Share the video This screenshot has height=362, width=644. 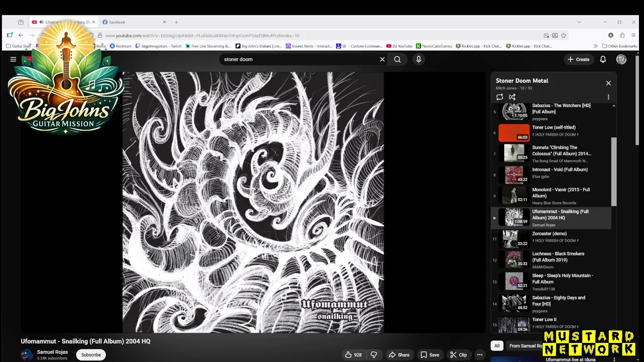point(399,355)
